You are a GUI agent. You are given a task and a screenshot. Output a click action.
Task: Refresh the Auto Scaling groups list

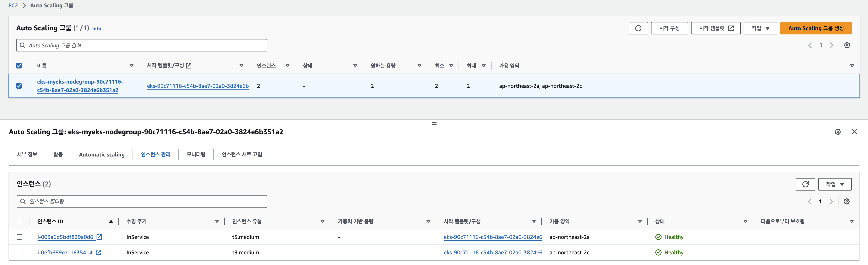[x=638, y=28]
